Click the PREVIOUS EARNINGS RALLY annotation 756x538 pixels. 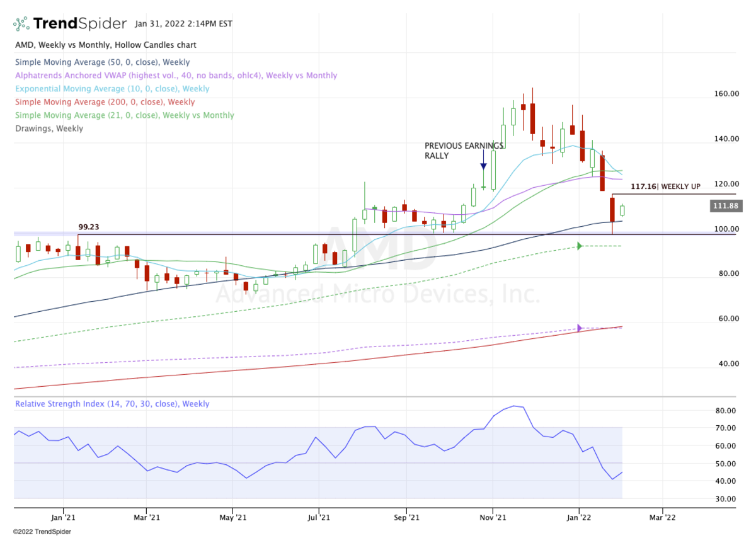(x=464, y=150)
